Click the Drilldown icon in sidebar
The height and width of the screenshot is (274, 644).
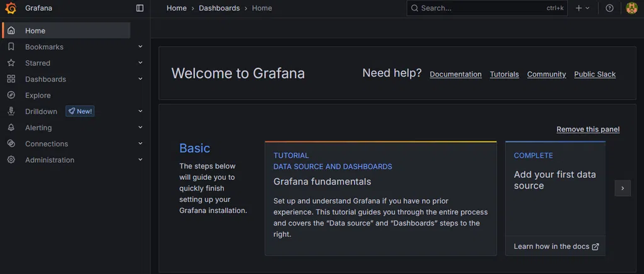[x=11, y=111]
